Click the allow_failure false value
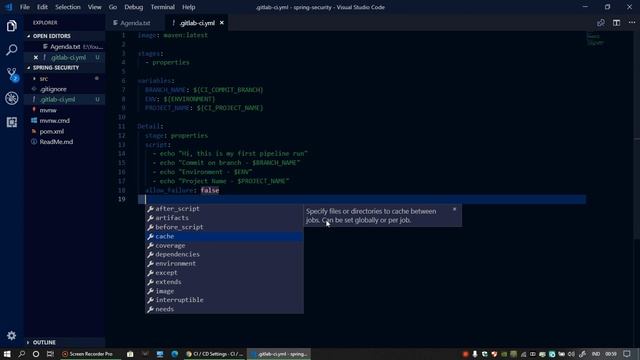The width and height of the screenshot is (640, 360). point(210,190)
